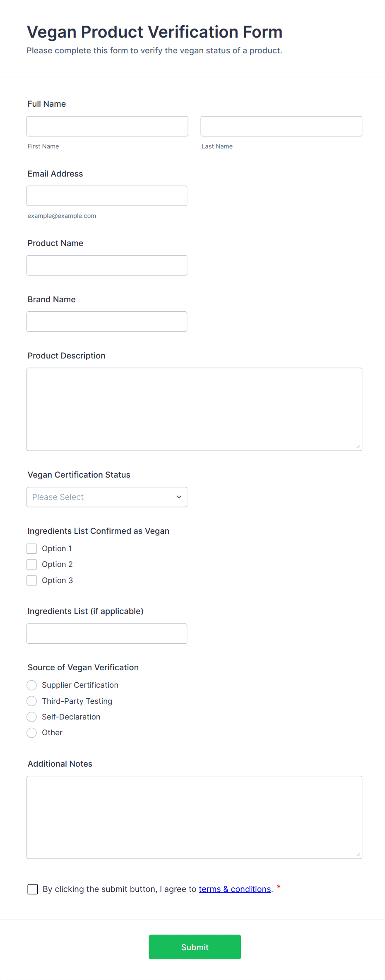Viewport: 385px width, 980px height.
Task: Click inside the Additional Notes textarea
Action: click(194, 817)
